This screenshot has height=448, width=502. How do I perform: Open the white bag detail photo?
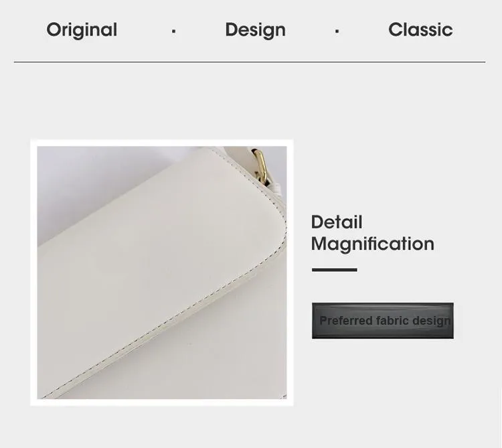[x=162, y=273]
